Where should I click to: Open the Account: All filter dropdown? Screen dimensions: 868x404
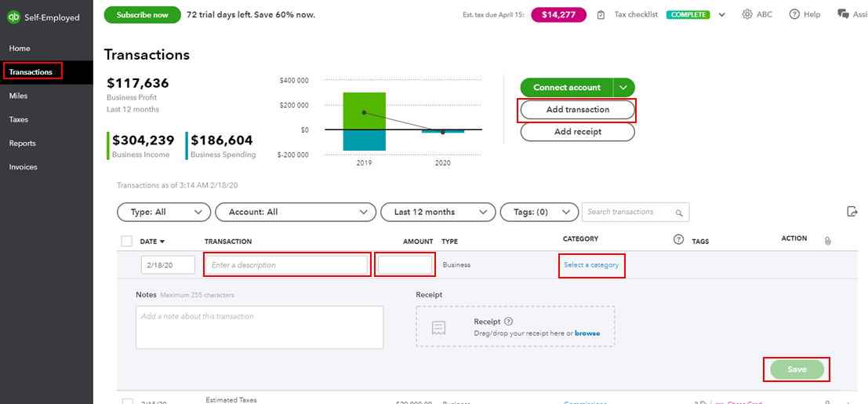point(296,213)
